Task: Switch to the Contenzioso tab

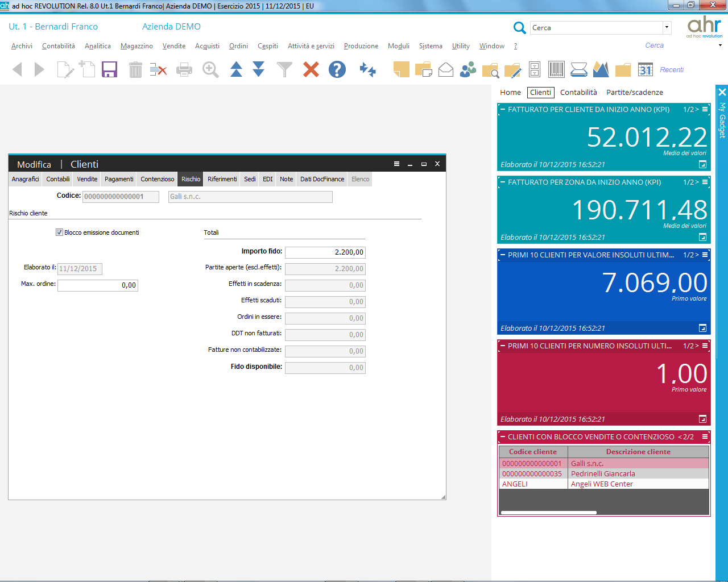Action: [158, 179]
